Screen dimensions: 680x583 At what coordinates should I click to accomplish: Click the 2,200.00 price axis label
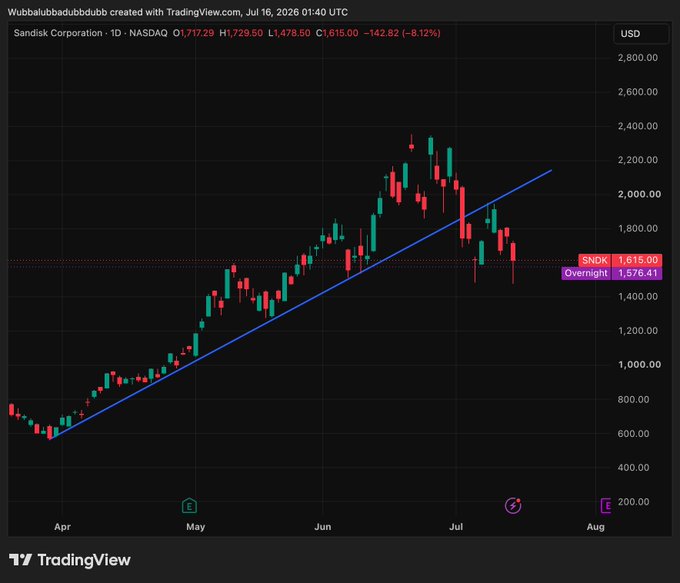coord(638,160)
